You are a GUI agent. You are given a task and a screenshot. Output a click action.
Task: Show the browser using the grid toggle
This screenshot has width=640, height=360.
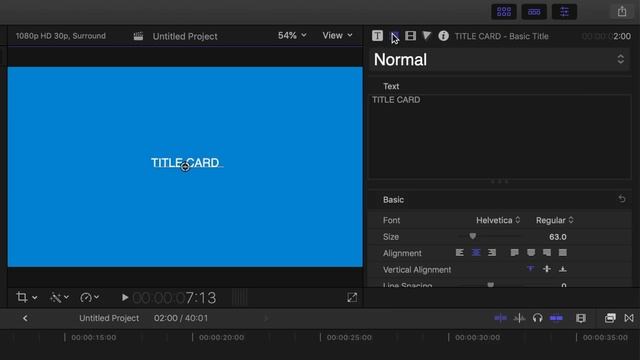point(504,12)
